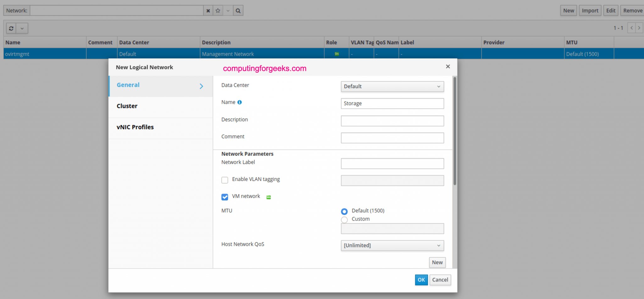Uncheck the VM network checkbox
This screenshot has width=644, height=299.
[x=225, y=197]
